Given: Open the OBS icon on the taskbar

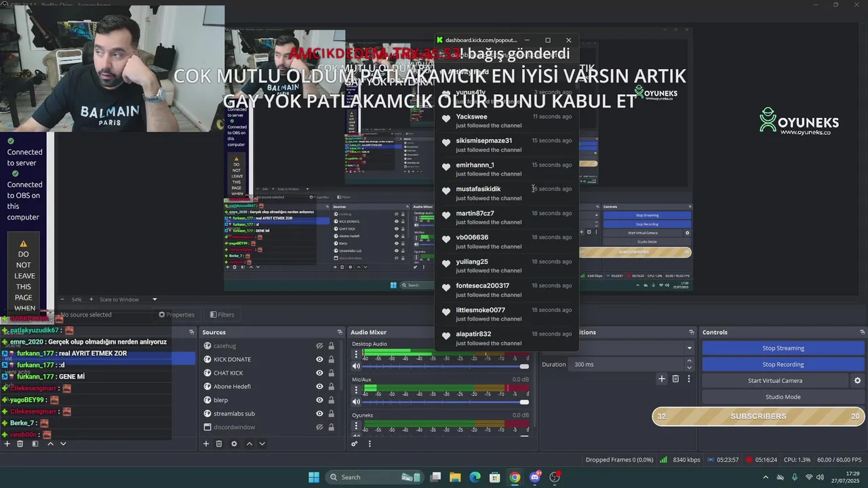Looking at the screenshot, I should (555, 477).
